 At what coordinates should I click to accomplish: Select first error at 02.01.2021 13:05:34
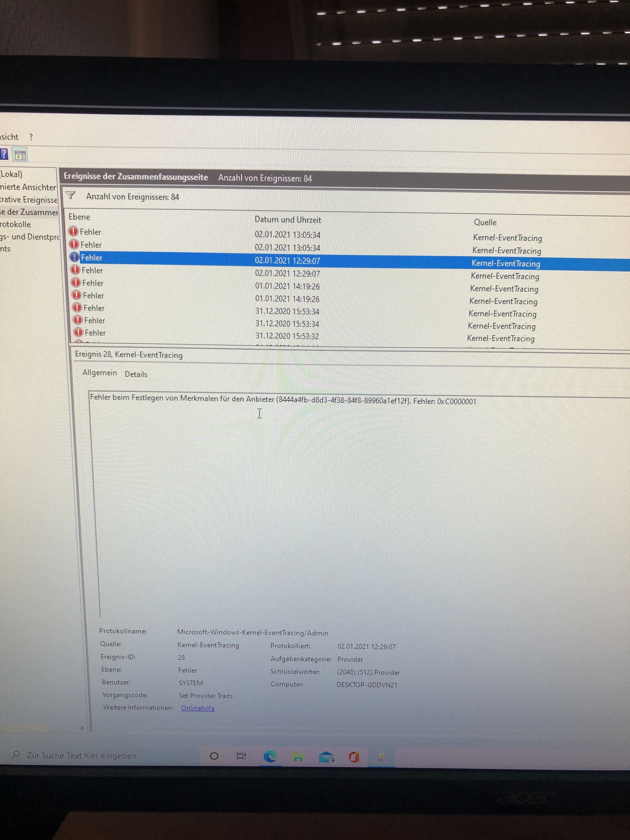tap(287, 235)
